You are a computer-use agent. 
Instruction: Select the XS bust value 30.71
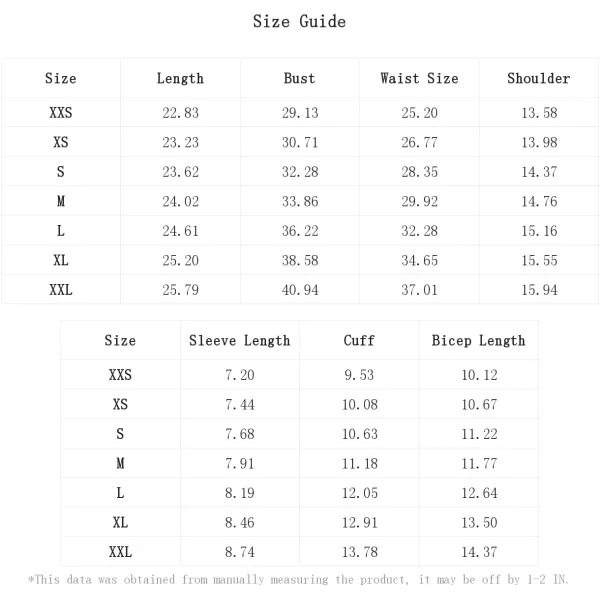[299, 143]
